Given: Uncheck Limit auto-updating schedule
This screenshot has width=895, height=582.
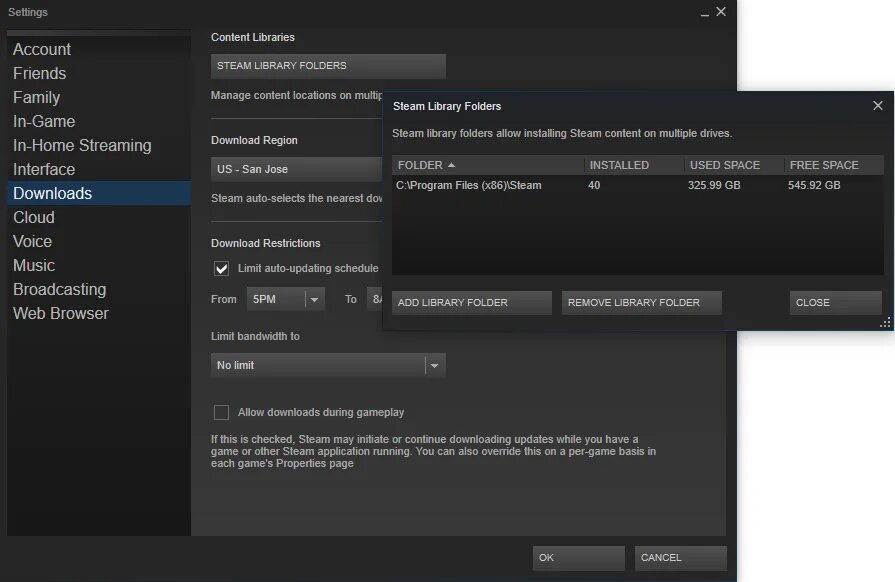Looking at the screenshot, I should (x=221, y=268).
